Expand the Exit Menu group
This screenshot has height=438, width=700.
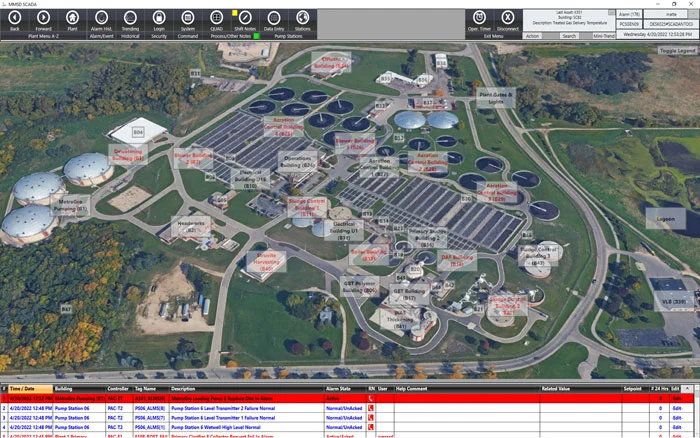coord(494,35)
